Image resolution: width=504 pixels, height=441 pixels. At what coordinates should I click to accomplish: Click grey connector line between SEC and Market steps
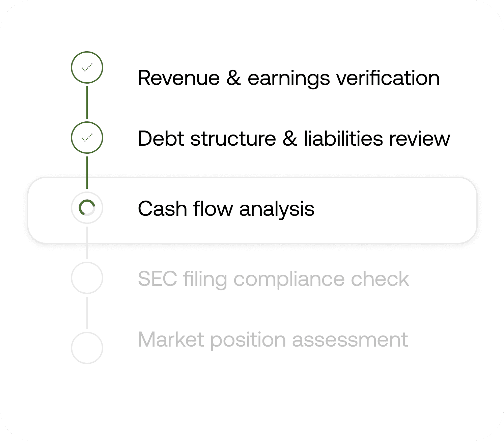pos(87,313)
